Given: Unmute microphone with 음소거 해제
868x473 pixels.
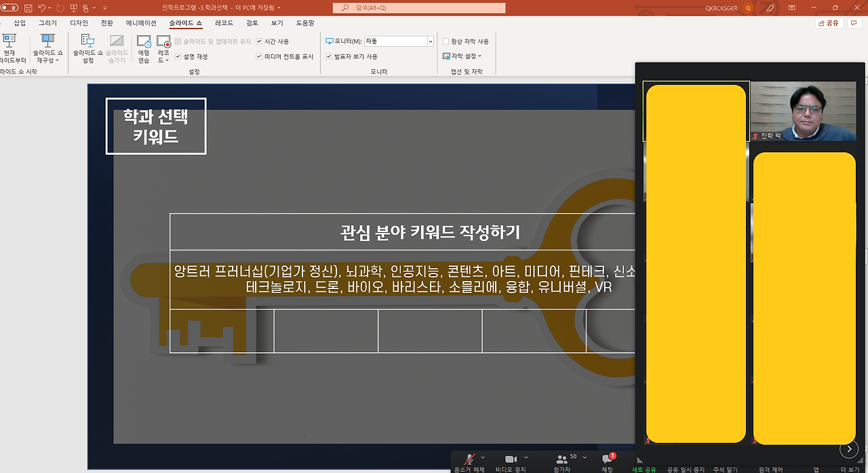Looking at the screenshot, I should (x=469, y=463).
